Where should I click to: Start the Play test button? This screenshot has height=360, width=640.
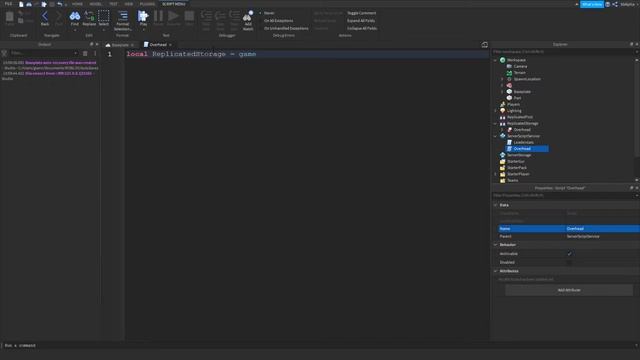(x=143, y=18)
